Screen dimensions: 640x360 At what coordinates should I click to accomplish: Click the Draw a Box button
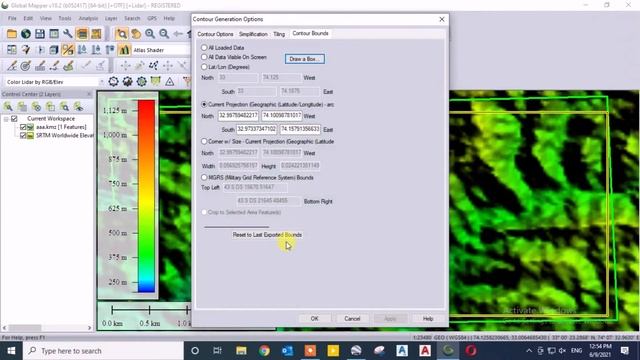point(305,59)
